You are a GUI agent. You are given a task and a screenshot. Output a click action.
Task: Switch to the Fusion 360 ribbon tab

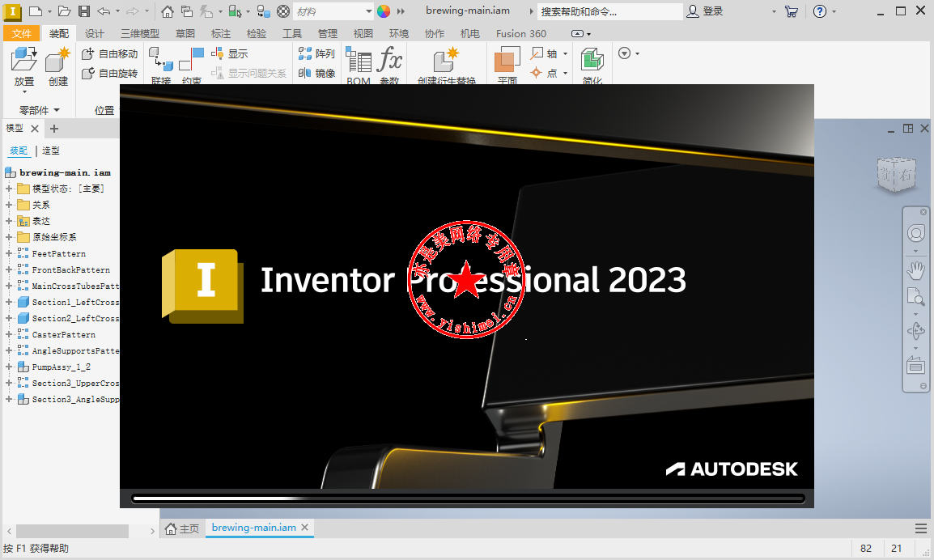click(521, 33)
